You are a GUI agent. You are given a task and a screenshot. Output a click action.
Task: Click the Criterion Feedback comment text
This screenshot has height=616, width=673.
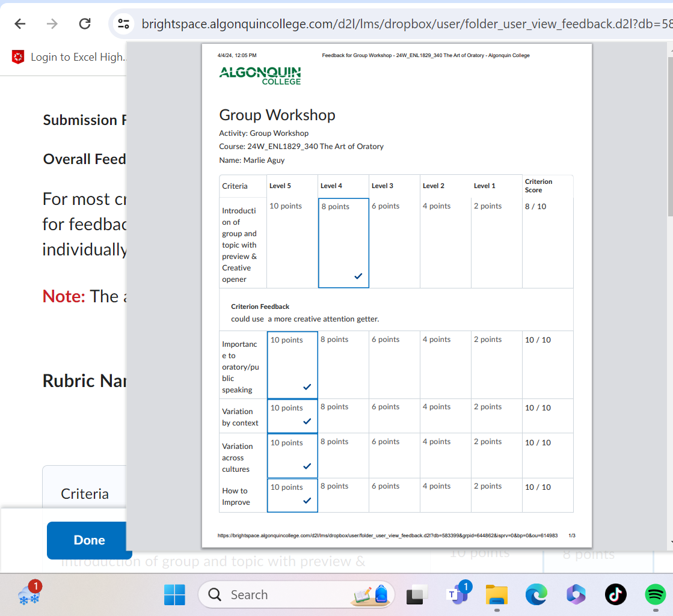[305, 319]
